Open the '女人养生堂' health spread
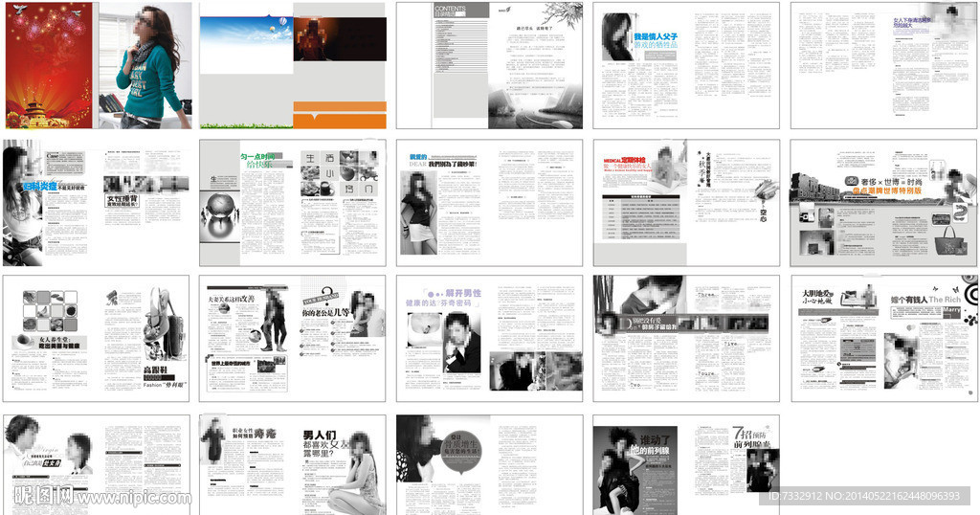This screenshot has height=515, width=980. tap(97, 338)
